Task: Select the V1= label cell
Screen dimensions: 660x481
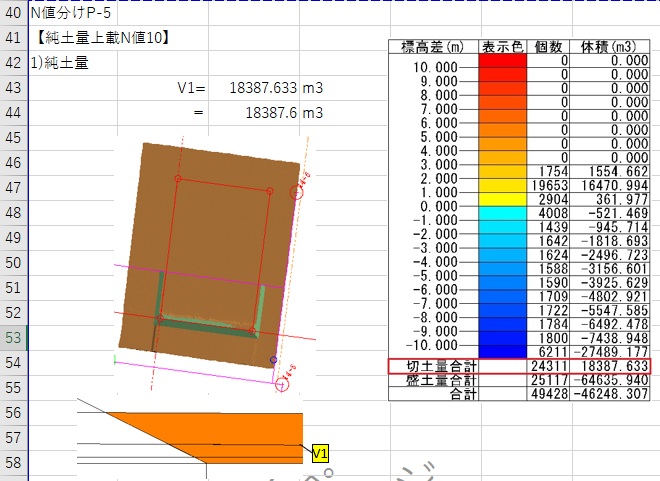Action: pos(190,88)
